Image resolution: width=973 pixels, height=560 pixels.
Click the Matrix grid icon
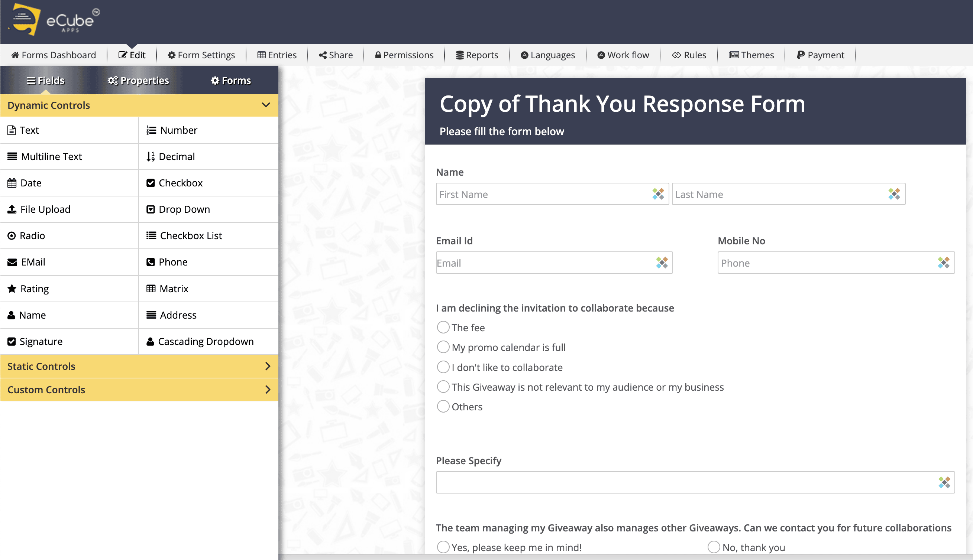[151, 289]
